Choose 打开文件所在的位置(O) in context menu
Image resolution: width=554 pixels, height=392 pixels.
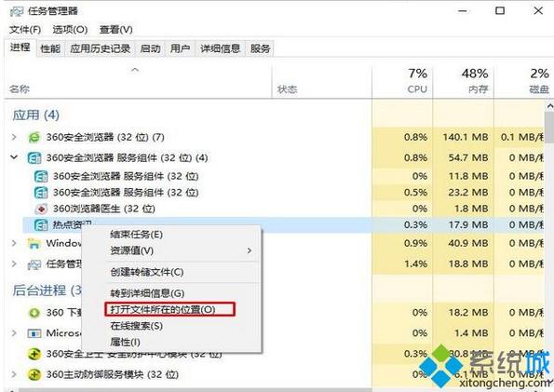pyautogui.click(x=163, y=310)
